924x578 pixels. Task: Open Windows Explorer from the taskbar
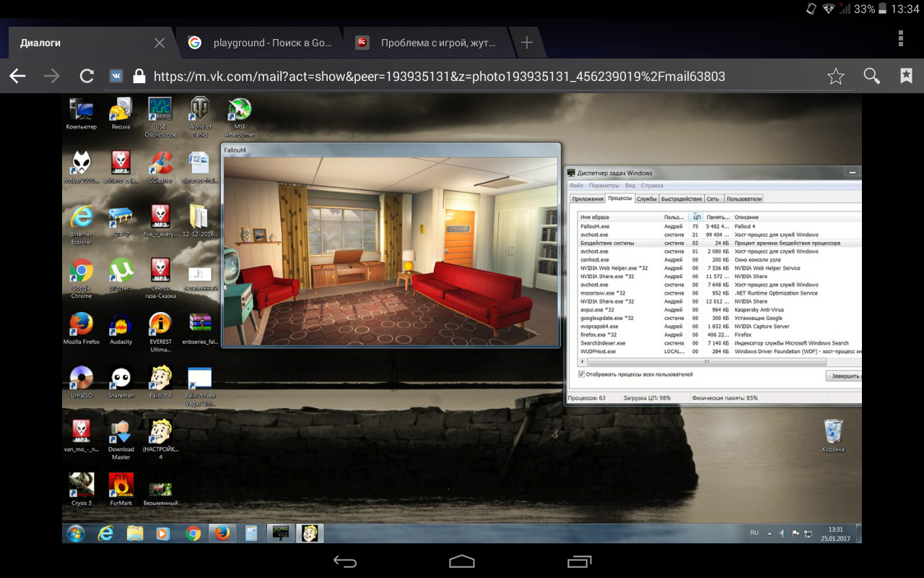(135, 533)
